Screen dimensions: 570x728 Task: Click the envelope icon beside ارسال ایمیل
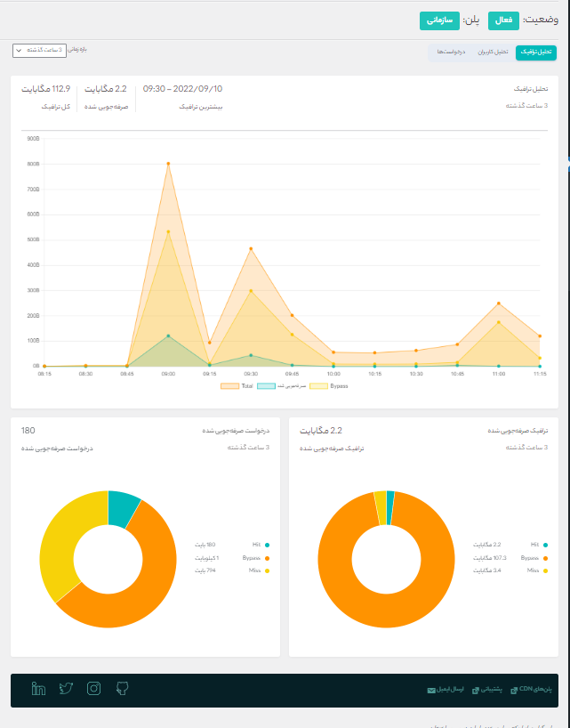tap(431, 690)
